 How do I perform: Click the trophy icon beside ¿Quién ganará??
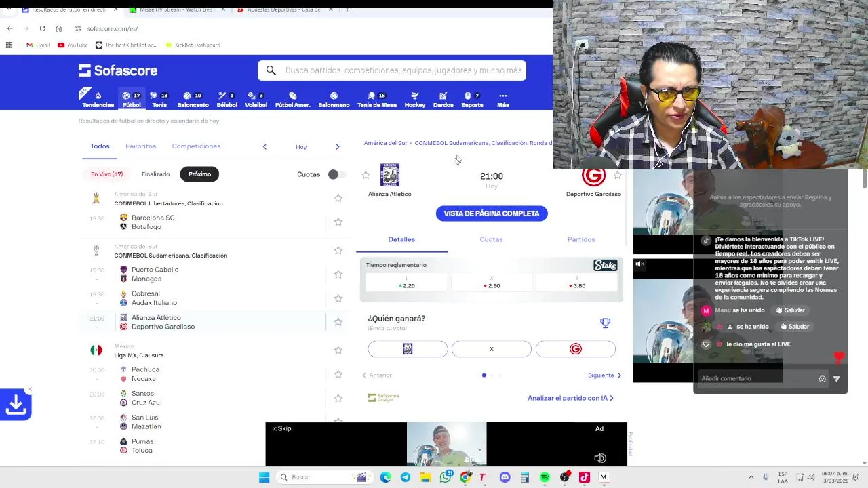tap(605, 323)
